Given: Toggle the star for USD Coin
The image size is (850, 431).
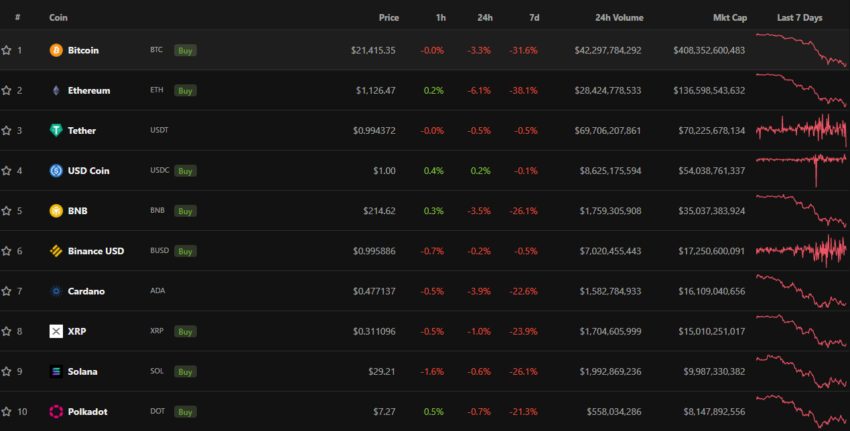Looking at the screenshot, I should point(7,171).
